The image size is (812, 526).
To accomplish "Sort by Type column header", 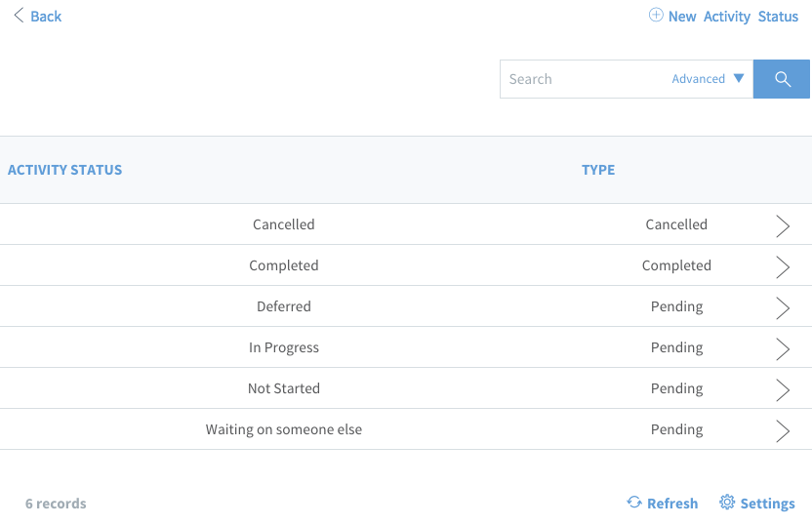I will pyautogui.click(x=598, y=170).
